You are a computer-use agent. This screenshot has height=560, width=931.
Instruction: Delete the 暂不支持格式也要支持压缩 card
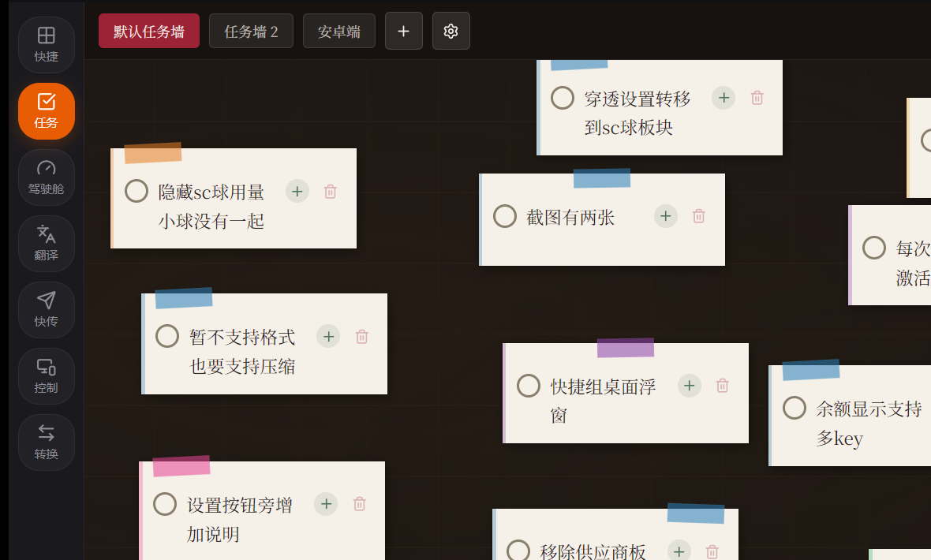click(362, 338)
